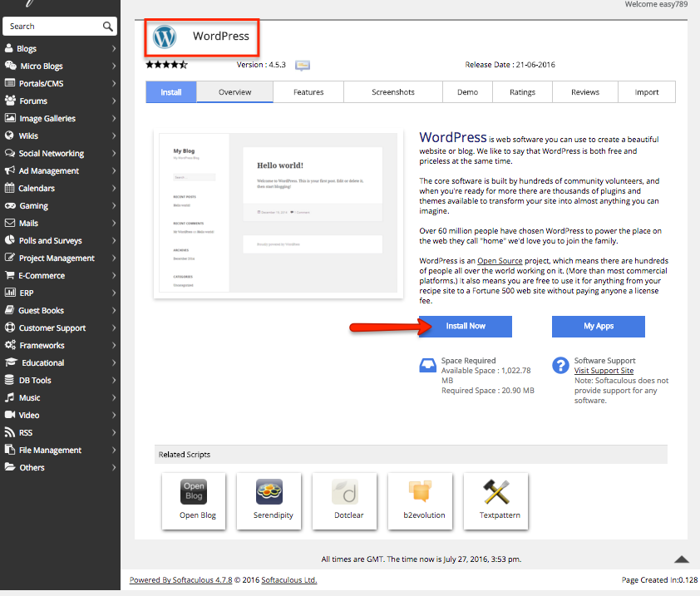Expand the Image Galleries chevron
The image size is (700, 596).
(114, 118)
